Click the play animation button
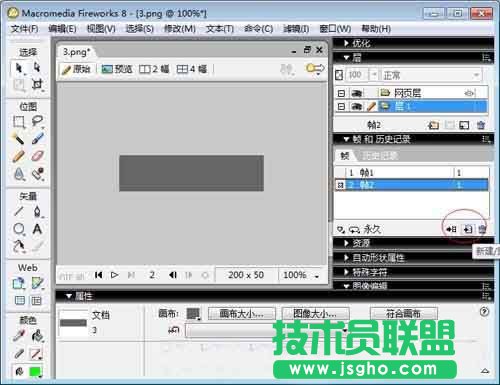This screenshot has width=500, height=385. coord(114,275)
